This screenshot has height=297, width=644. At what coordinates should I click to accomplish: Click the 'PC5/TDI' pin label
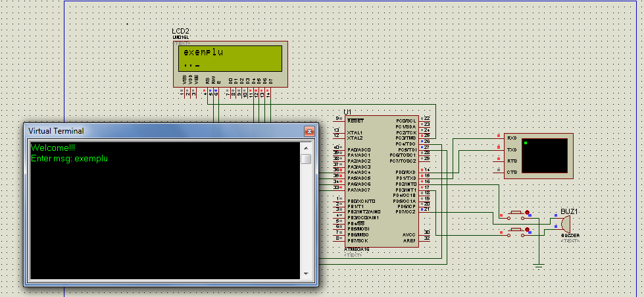click(407, 150)
